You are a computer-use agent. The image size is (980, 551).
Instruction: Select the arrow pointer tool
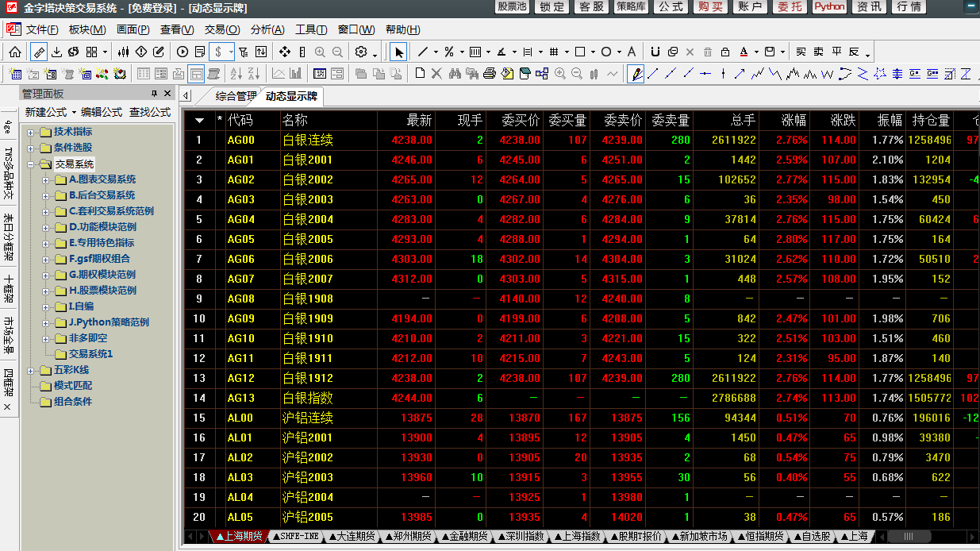(x=398, y=52)
